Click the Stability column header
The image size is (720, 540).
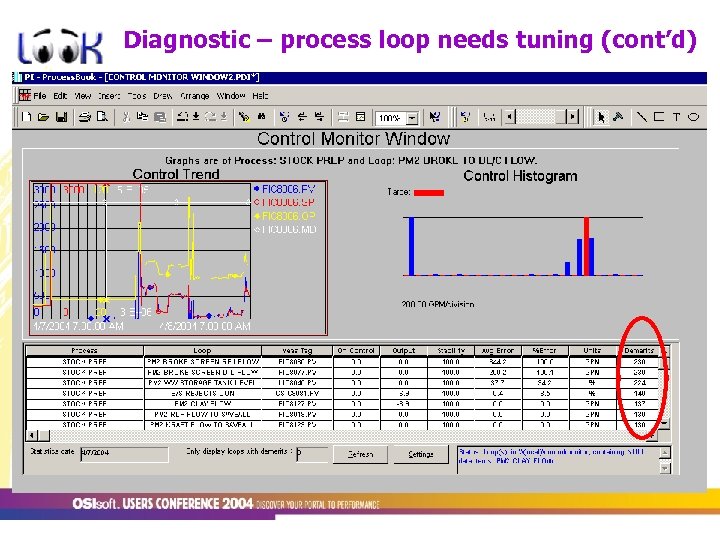click(x=451, y=350)
